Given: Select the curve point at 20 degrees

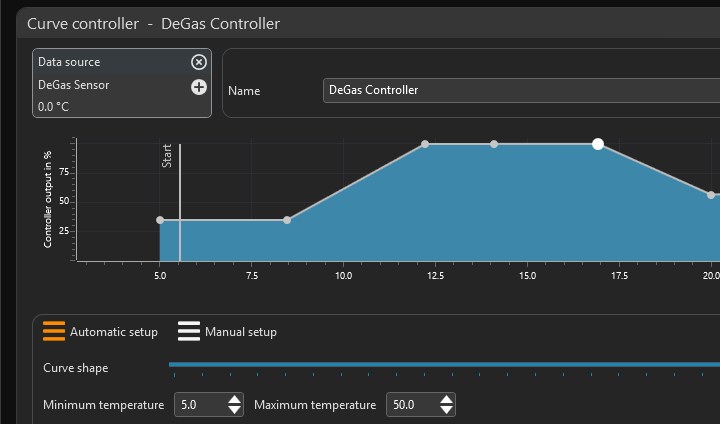Looking at the screenshot, I should coord(711,195).
